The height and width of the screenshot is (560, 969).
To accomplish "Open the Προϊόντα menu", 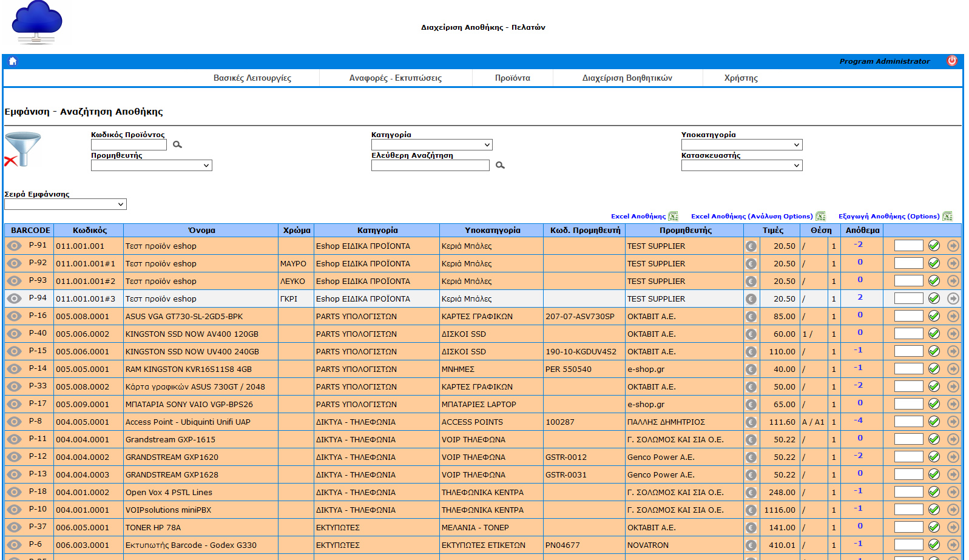I will click(513, 78).
